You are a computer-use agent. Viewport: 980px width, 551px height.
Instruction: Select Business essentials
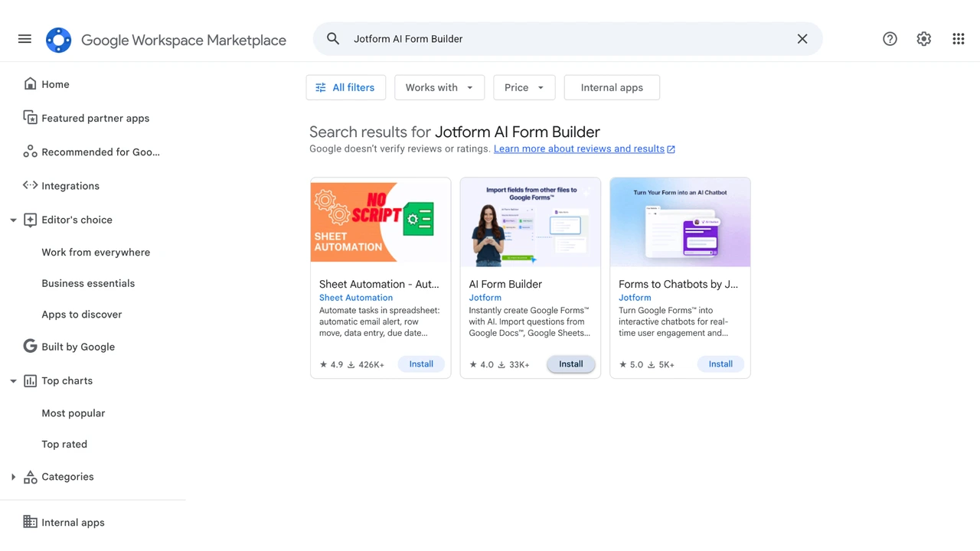(x=88, y=283)
